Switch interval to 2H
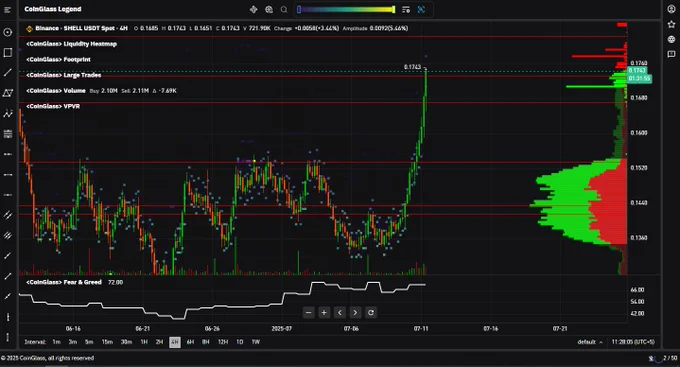The image size is (680, 367). 159,342
